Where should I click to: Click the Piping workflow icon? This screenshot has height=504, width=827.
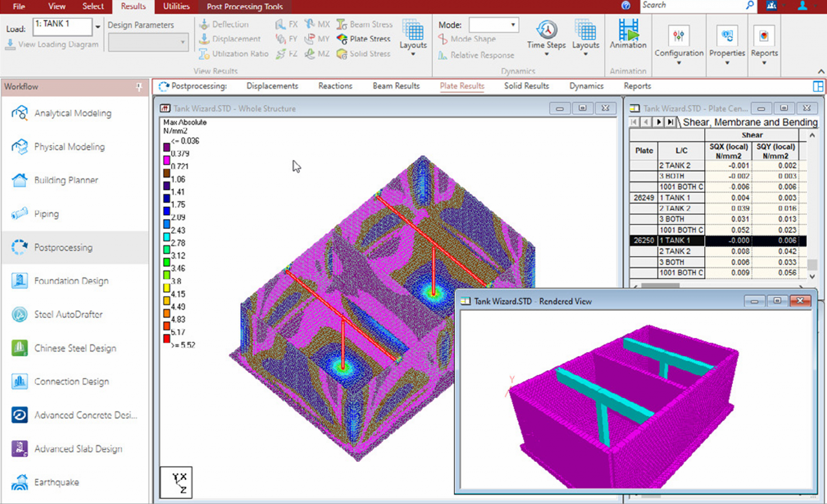tap(19, 214)
